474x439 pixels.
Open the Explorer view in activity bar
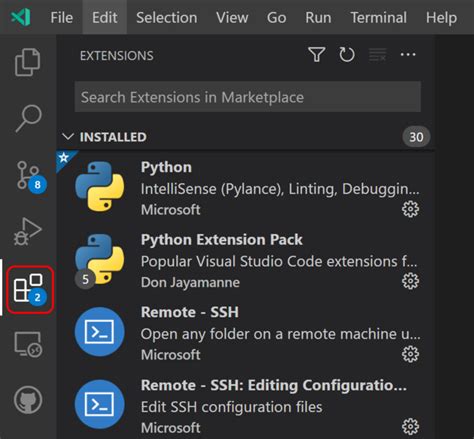pyautogui.click(x=28, y=62)
